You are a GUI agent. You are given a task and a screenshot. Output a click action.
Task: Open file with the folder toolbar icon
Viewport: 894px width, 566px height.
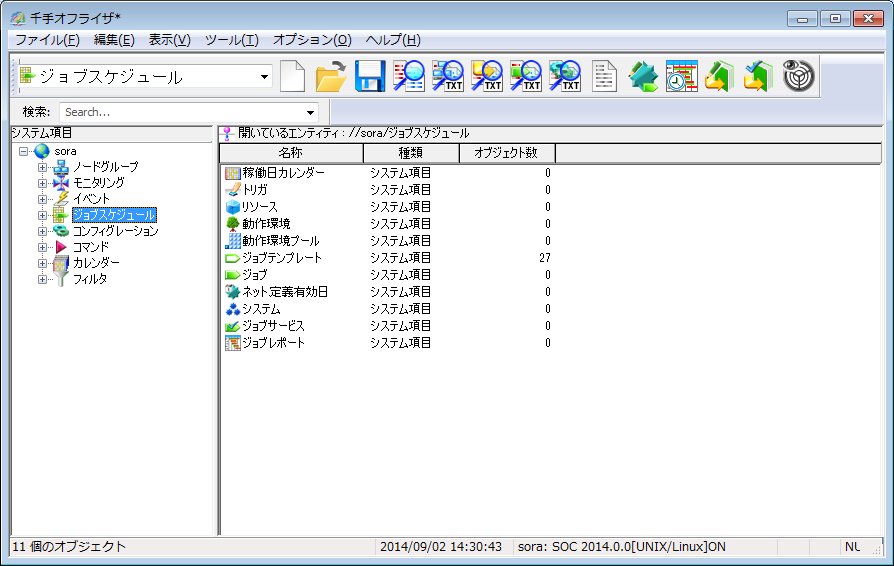tap(331, 76)
